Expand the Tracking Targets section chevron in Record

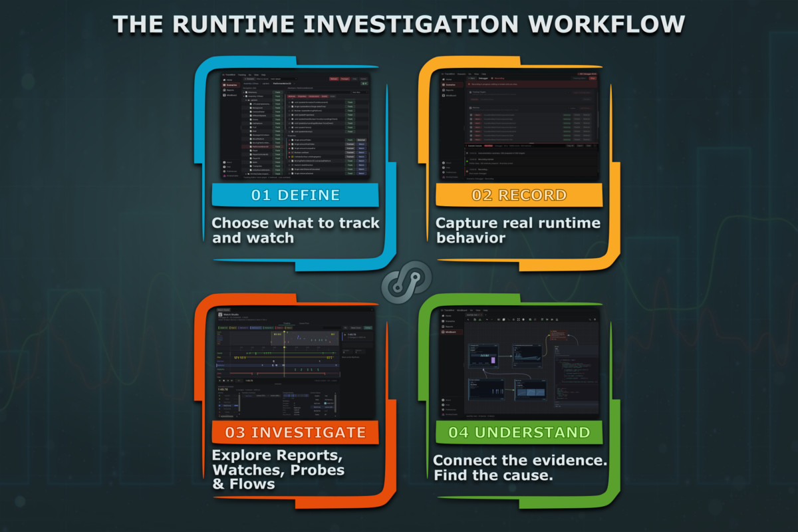tap(568, 92)
